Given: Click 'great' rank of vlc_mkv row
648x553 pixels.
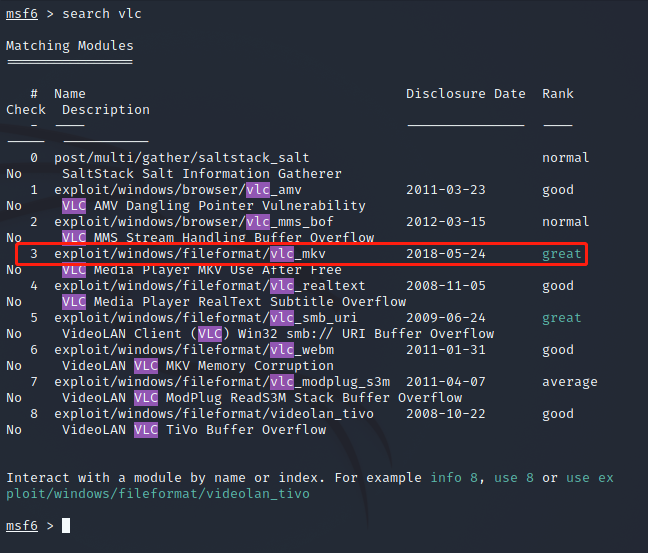Looking at the screenshot, I should point(562,254).
